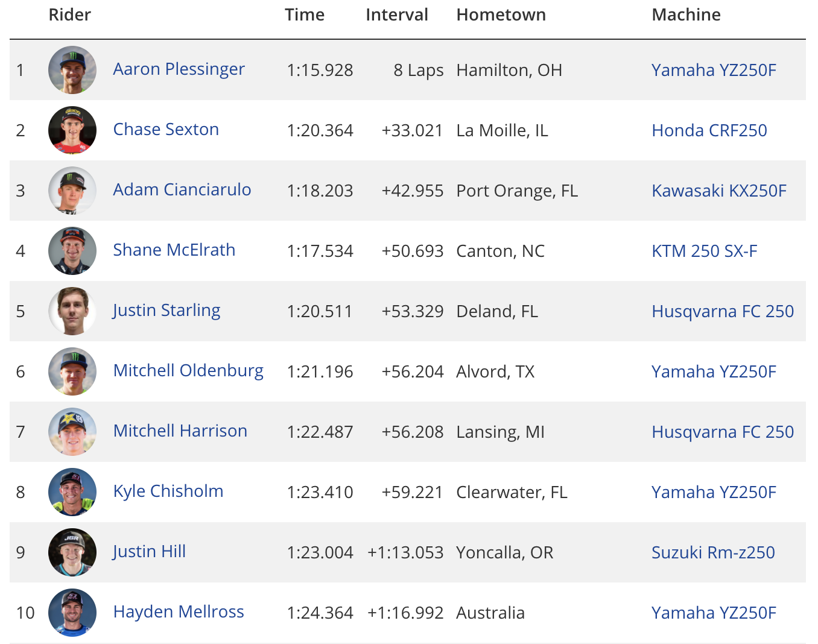Click Aaron Plessinger's avatar photo
The height and width of the screenshot is (644, 818).
pyautogui.click(x=72, y=70)
